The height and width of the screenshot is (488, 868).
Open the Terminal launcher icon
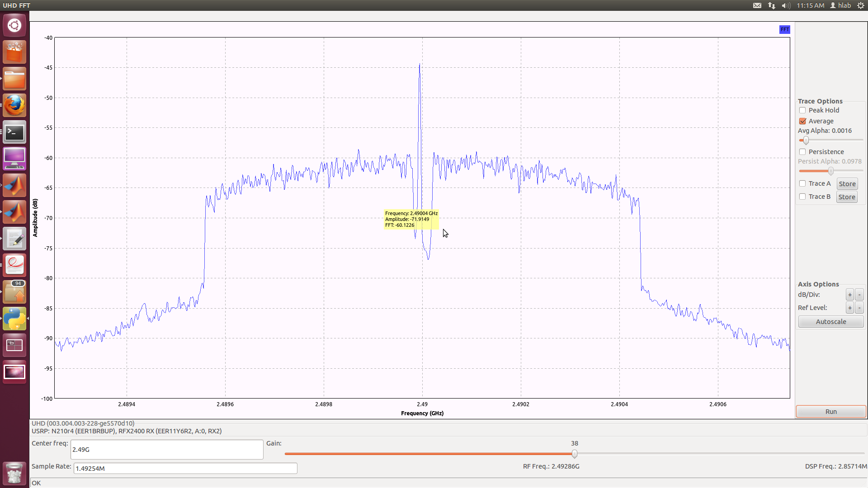[14, 132]
